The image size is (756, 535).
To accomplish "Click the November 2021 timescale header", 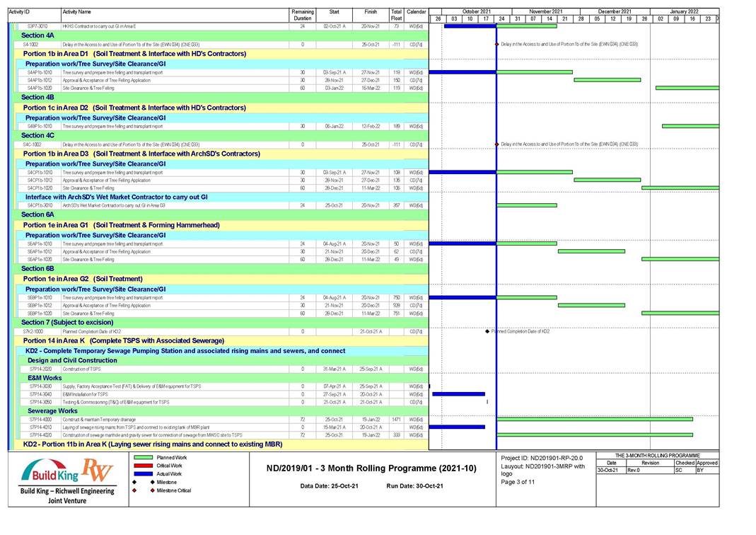I will pos(545,11).
